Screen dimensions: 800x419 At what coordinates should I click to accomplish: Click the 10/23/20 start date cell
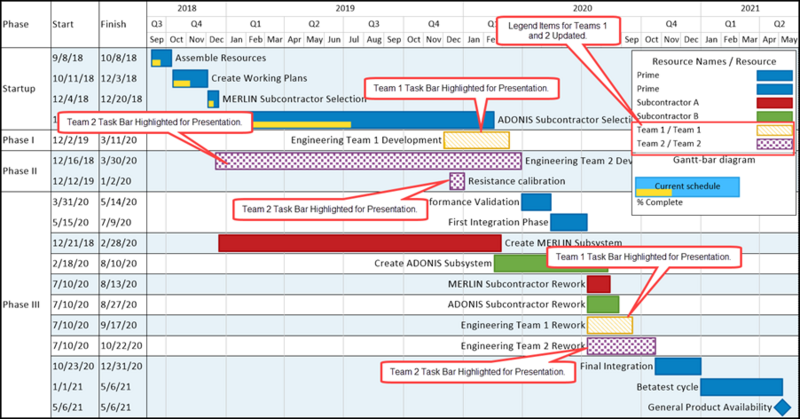73,366
